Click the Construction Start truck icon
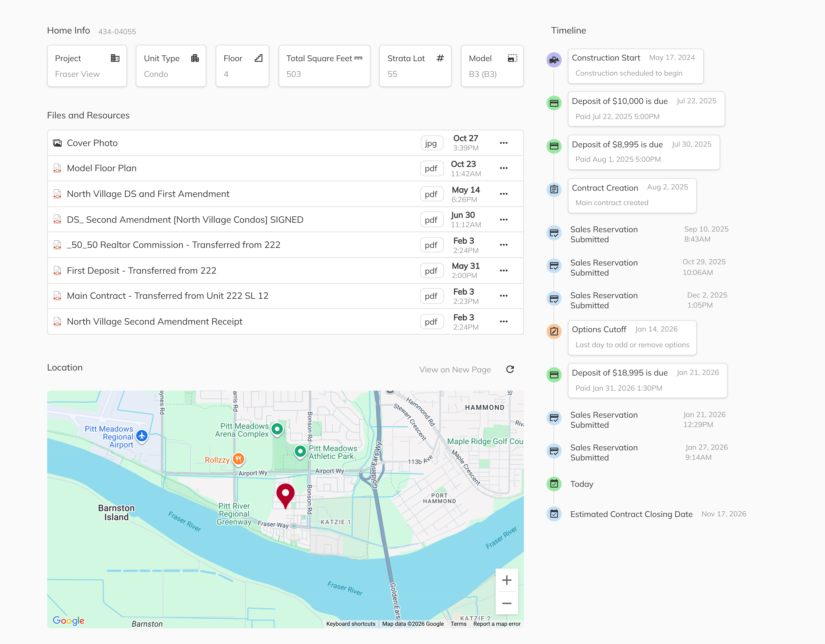Screen dimensions: 825x644 point(554,60)
